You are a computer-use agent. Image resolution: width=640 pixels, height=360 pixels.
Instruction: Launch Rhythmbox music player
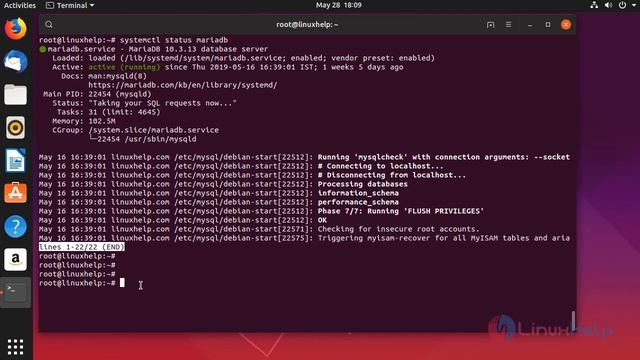click(x=16, y=128)
